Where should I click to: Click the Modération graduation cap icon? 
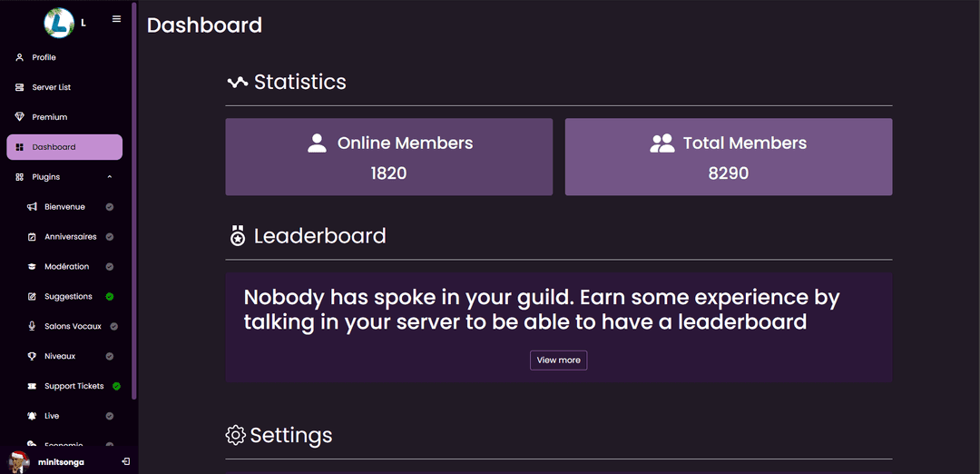pyautogui.click(x=32, y=267)
